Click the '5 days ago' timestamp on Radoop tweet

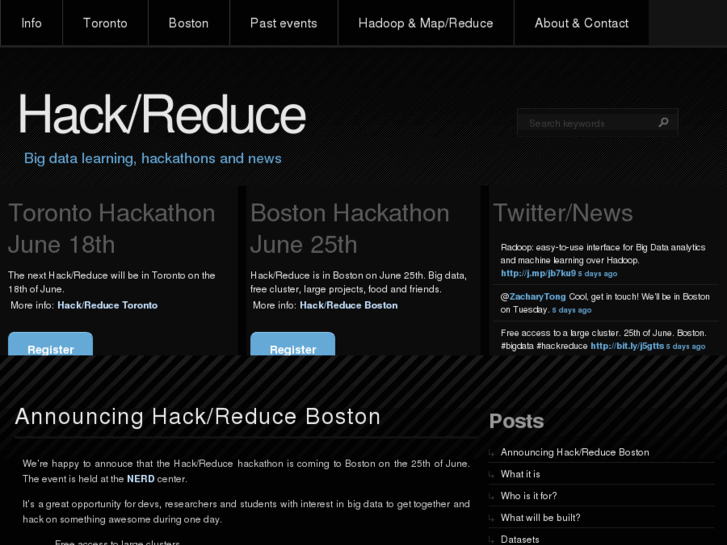click(x=598, y=274)
